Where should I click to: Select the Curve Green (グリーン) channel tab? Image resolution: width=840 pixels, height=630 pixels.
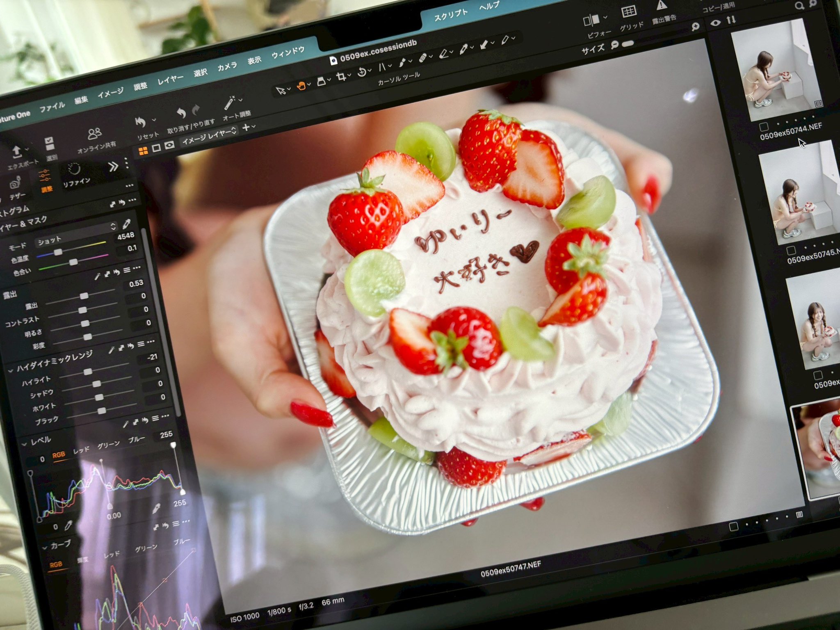(146, 548)
